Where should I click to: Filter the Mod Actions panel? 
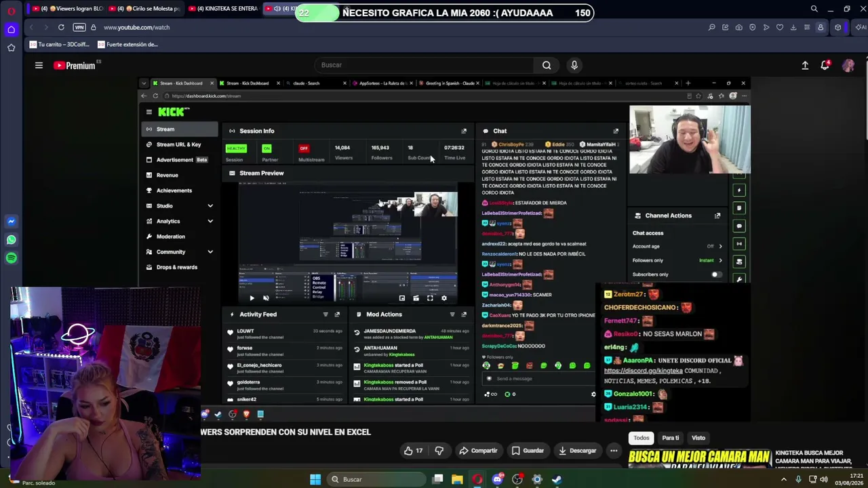click(x=452, y=314)
